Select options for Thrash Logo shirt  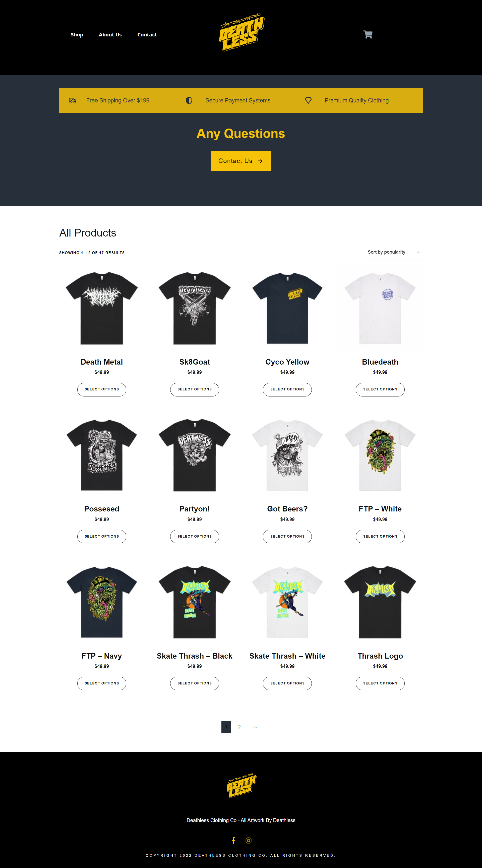tap(380, 683)
